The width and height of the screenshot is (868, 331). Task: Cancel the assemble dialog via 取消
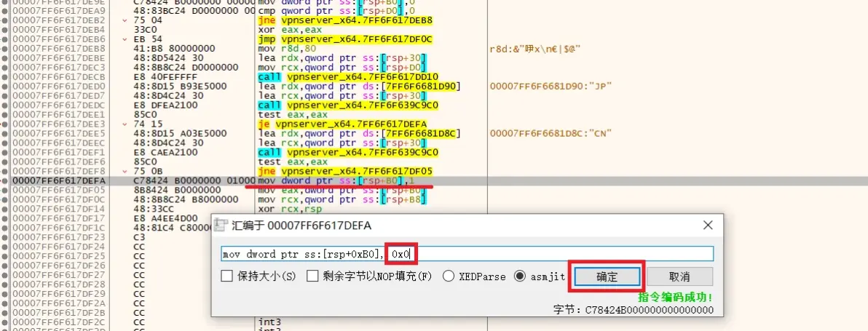679,276
